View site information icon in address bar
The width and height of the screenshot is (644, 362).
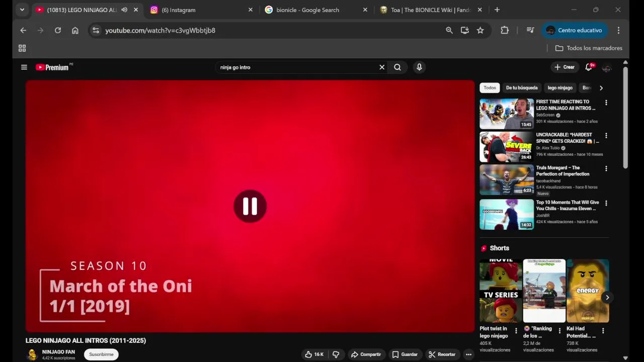pyautogui.click(x=96, y=30)
